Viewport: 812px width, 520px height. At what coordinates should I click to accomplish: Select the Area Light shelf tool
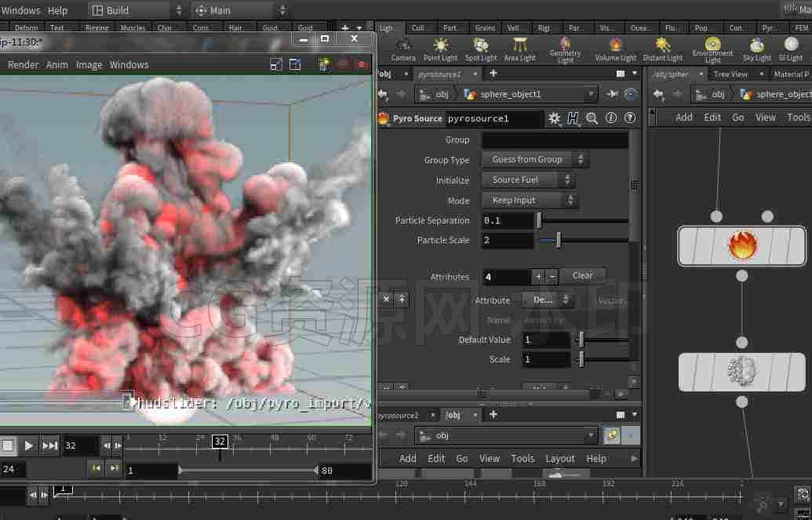pos(519,49)
